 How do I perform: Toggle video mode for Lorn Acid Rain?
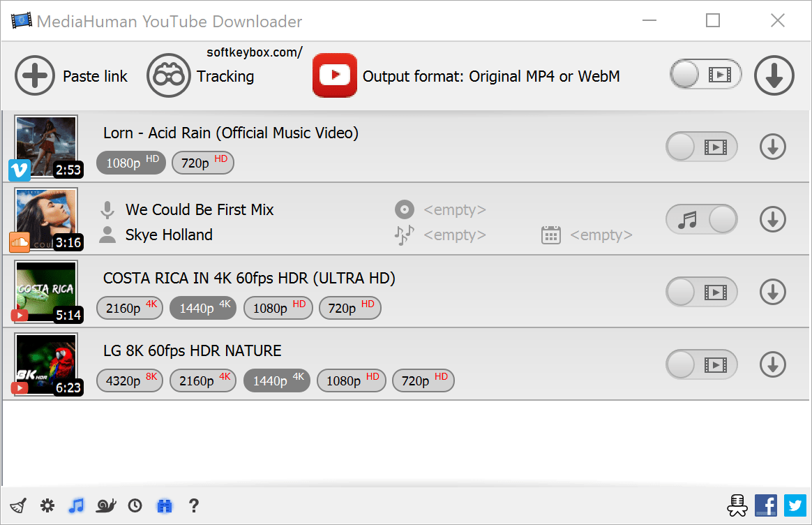[x=701, y=147]
